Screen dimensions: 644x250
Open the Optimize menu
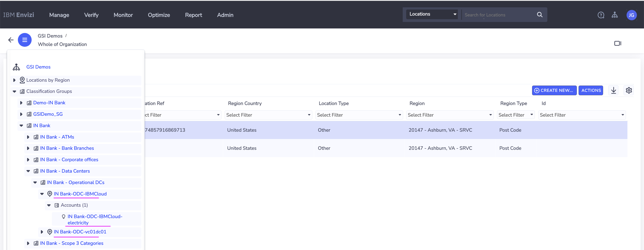point(159,15)
